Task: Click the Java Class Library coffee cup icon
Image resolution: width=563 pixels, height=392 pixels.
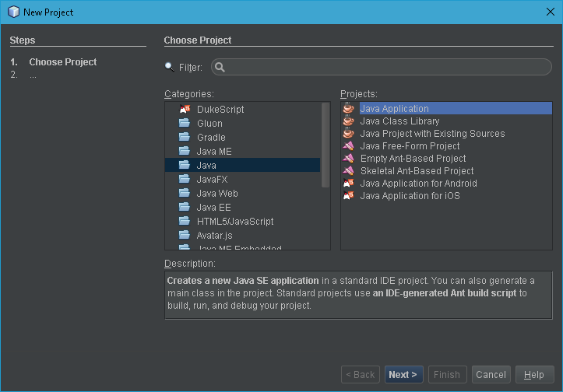Action: point(348,121)
